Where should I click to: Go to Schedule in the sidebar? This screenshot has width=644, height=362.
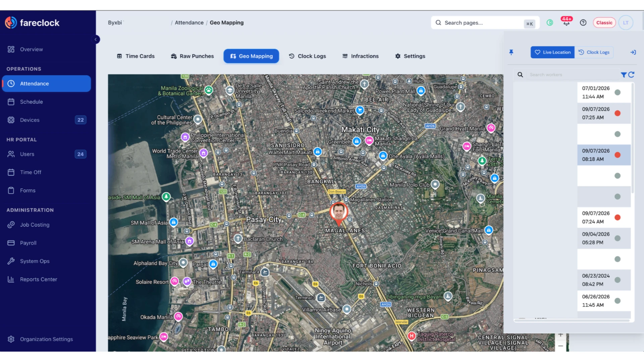(x=46, y=102)
